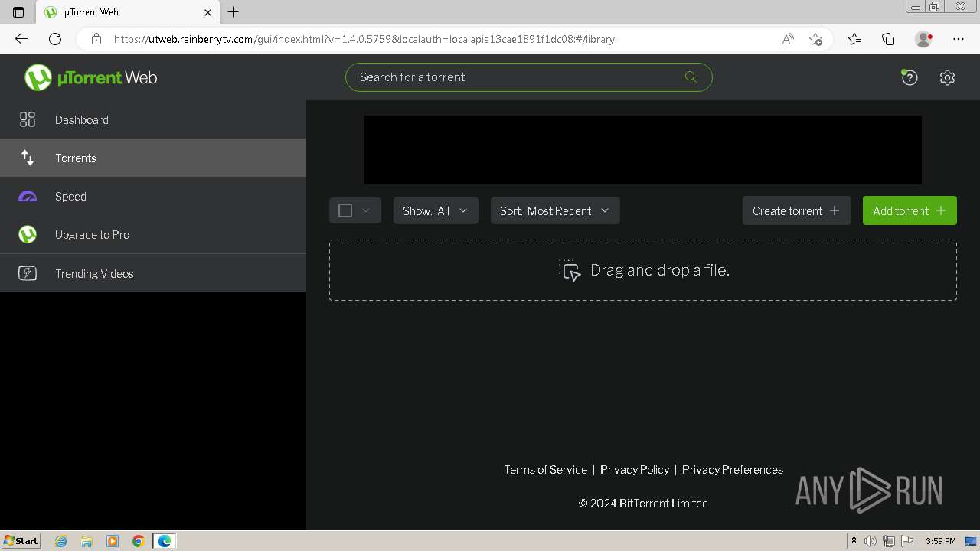Viewport: 980px width, 551px height.
Task: Open the help question mark icon
Action: click(x=909, y=77)
